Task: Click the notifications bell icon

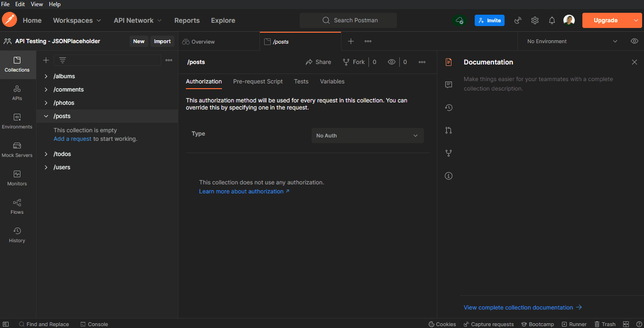Action: point(552,20)
